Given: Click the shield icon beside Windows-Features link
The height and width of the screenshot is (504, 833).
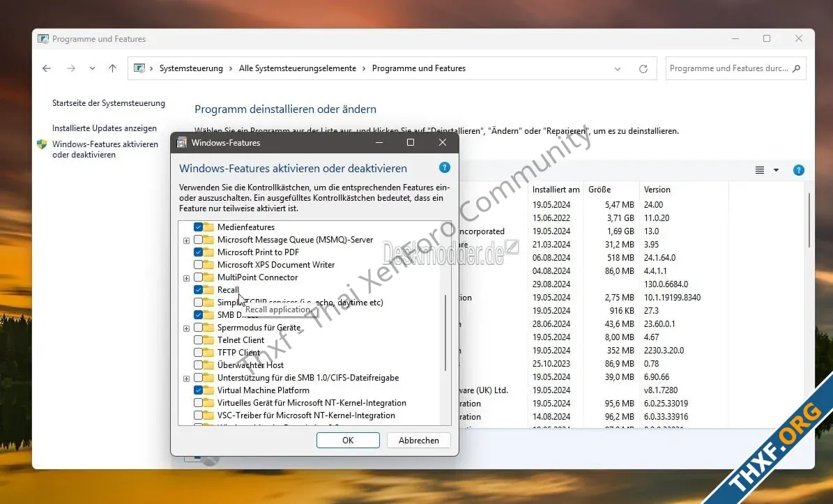Looking at the screenshot, I should 42,144.
